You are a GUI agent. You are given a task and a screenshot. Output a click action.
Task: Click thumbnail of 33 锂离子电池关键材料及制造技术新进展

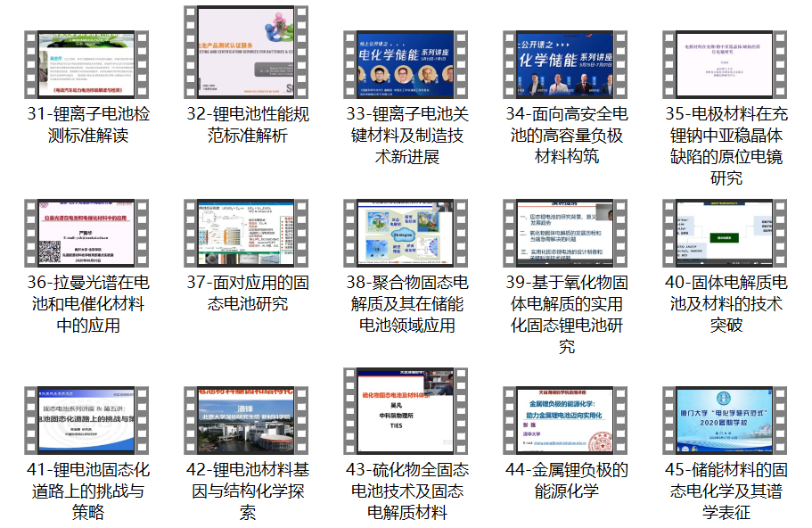(x=406, y=64)
